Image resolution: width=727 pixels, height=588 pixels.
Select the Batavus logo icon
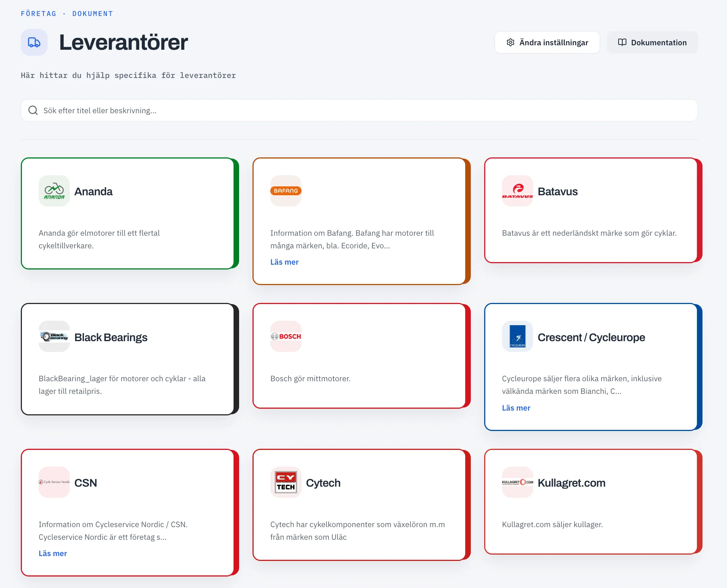[x=518, y=191]
